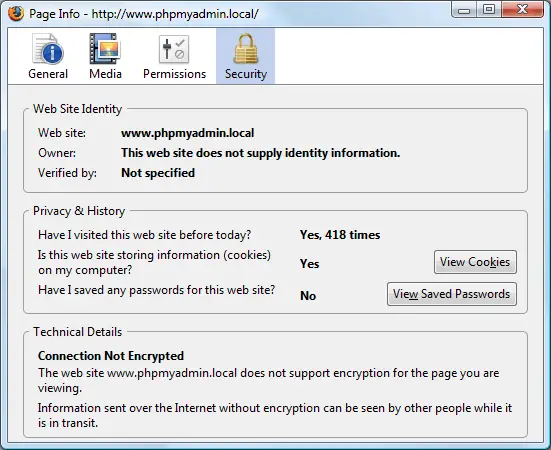Click the owner identity information text

(x=260, y=153)
